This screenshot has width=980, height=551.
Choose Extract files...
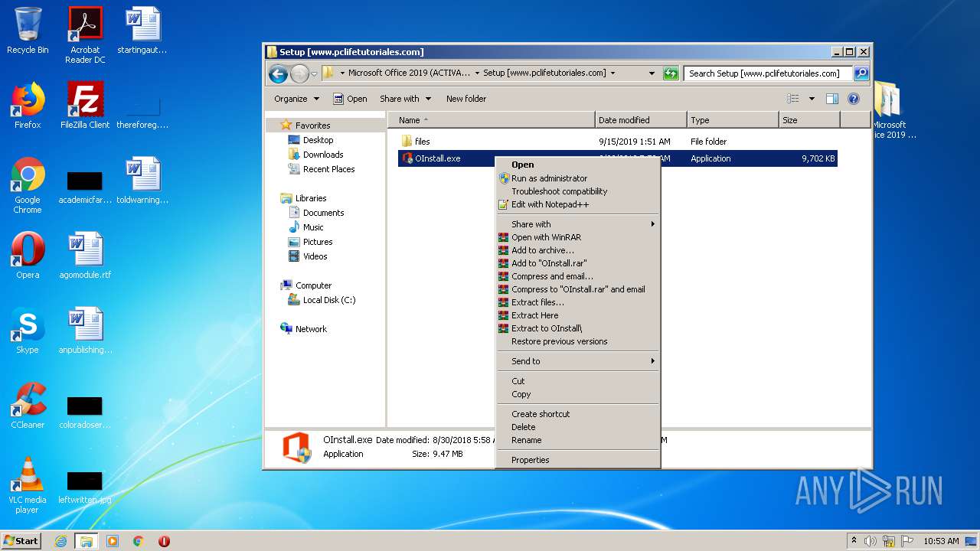point(577,302)
